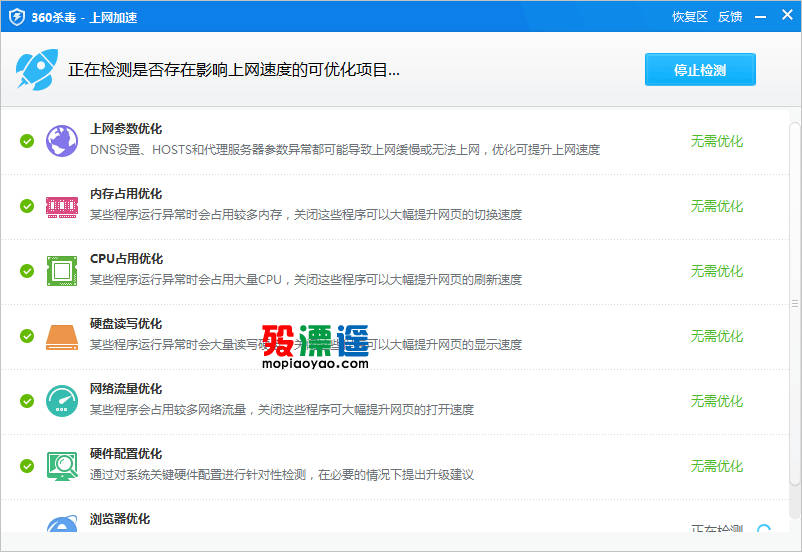Click the CPU占用优化 title

pos(126,259)
